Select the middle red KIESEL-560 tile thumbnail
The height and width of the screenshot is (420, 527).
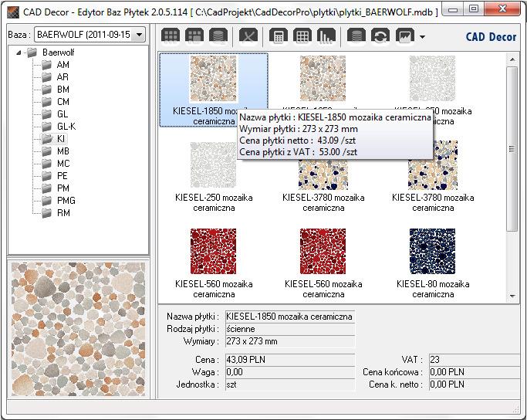323,251
